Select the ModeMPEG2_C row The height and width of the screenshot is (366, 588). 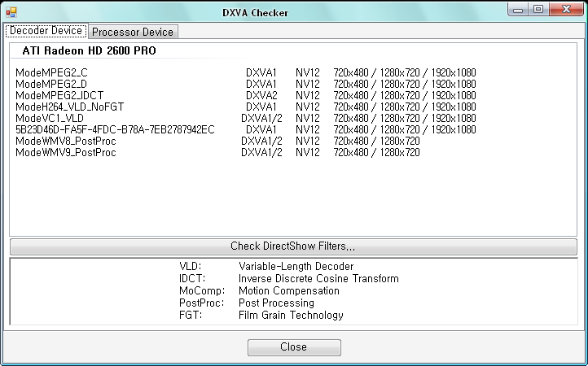[246, 72]
